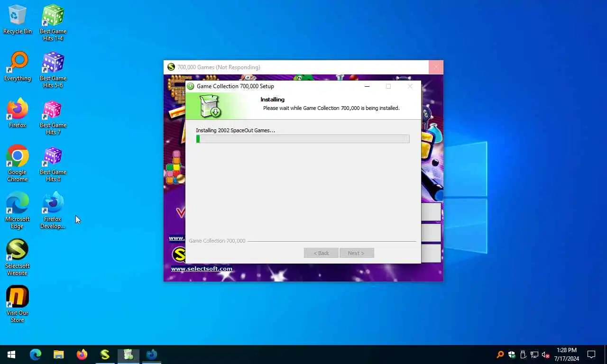The image size is (607, 364).
Task: Click the disabled maximize button of Setup
Action: pyautogui.click(x=388, y=86)
